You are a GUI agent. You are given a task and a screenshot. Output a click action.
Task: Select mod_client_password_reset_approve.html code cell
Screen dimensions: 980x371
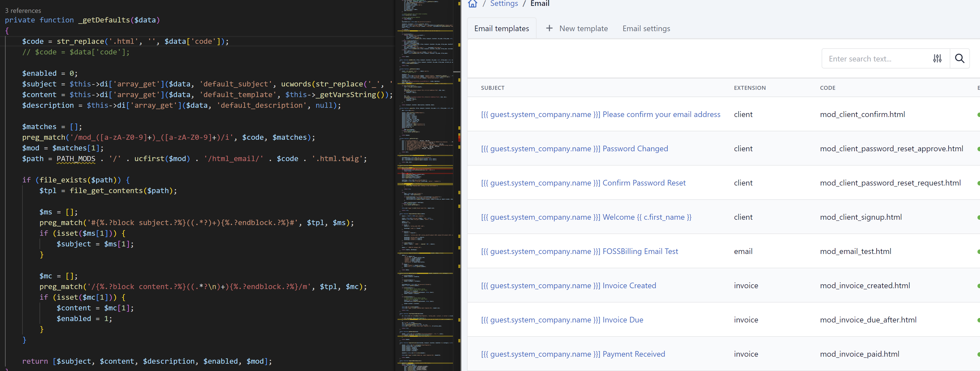(x=891, y=148)
